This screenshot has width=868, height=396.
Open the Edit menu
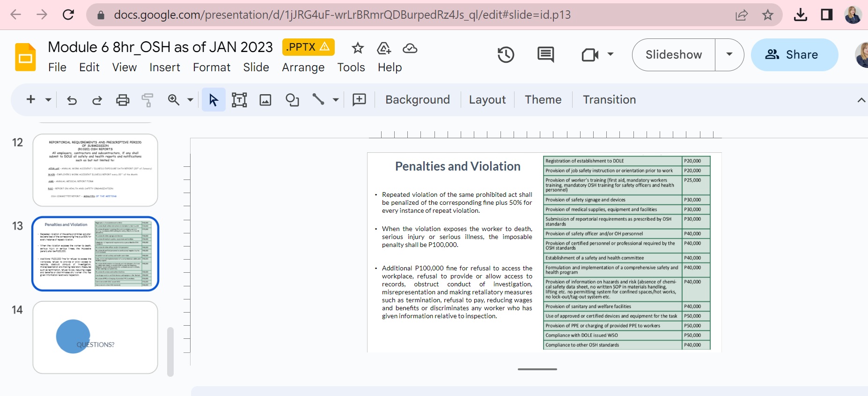89,67
